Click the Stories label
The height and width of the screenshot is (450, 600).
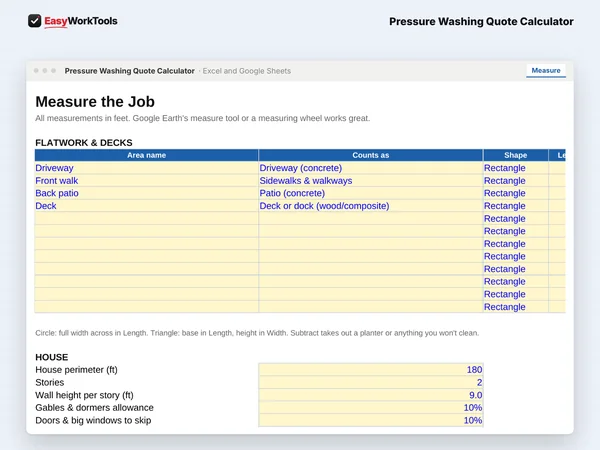(x=50, y=382)
